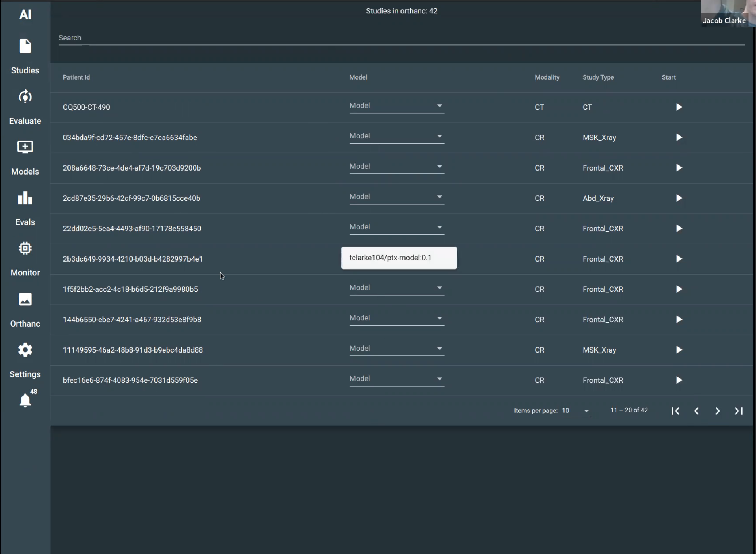Start run for patient 144b6550-ebe7-4241-a467-932d53e8f9b8

679,320
